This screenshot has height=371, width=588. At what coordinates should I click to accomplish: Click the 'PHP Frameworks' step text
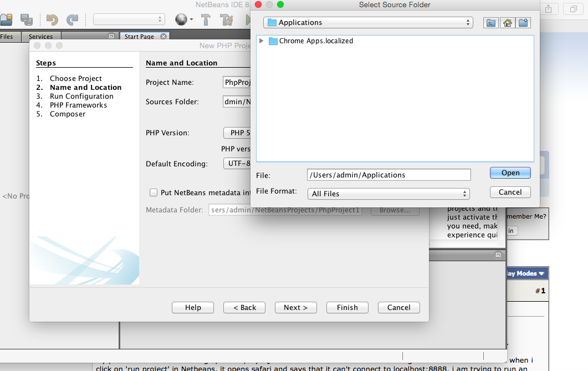pos(78,105)
